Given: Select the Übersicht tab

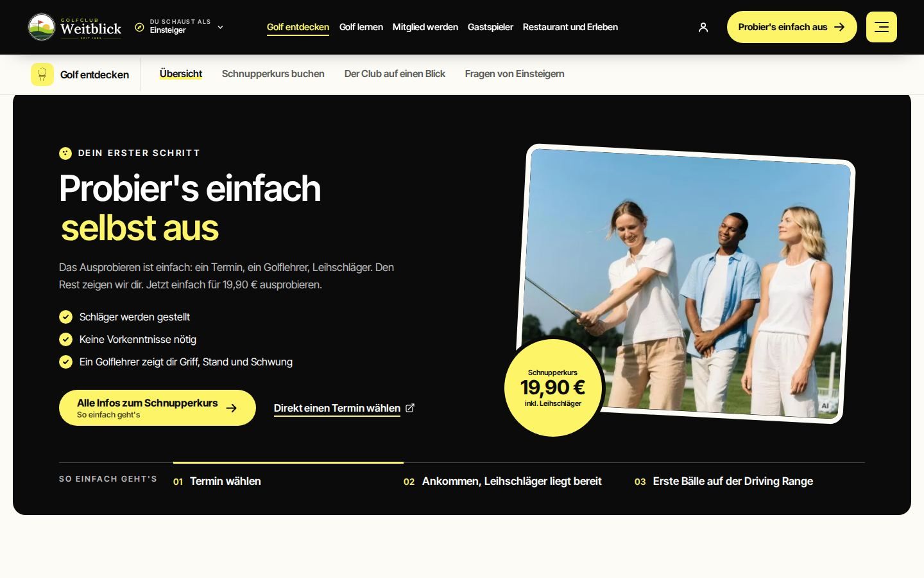Looking at the screenshot, I should (181, 74).
